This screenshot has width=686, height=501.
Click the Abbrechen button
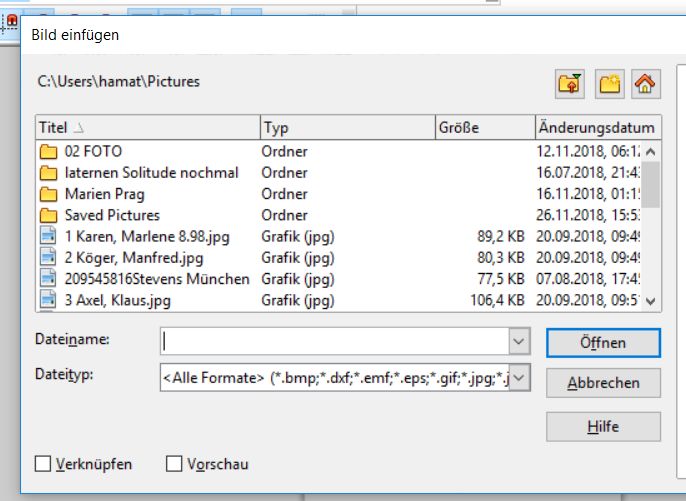[x=603, y=383]
